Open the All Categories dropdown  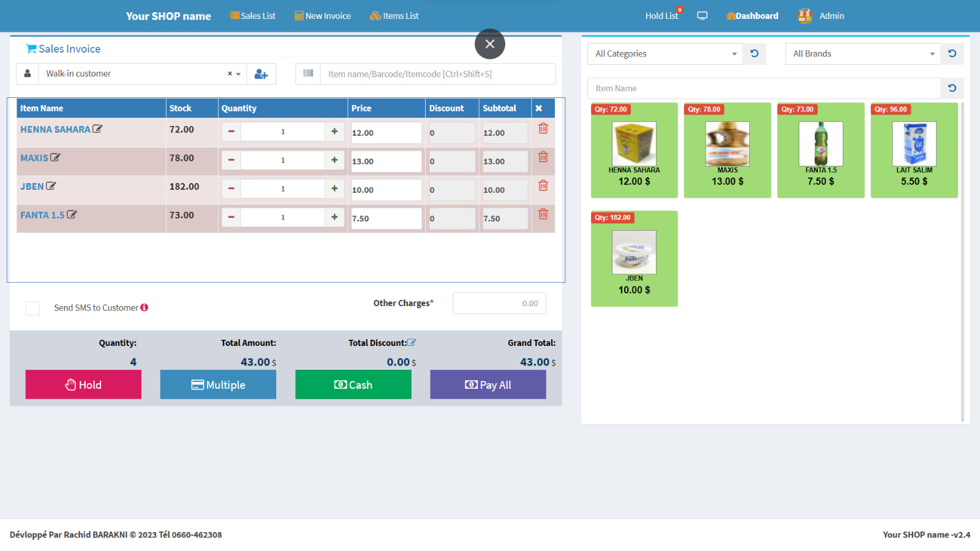[665, 54]
